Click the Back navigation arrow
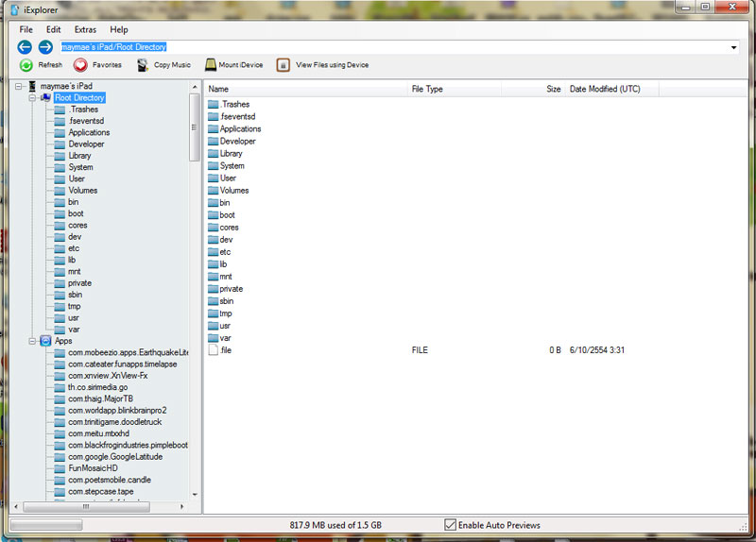The image size is (756, 542). (25, 46)
